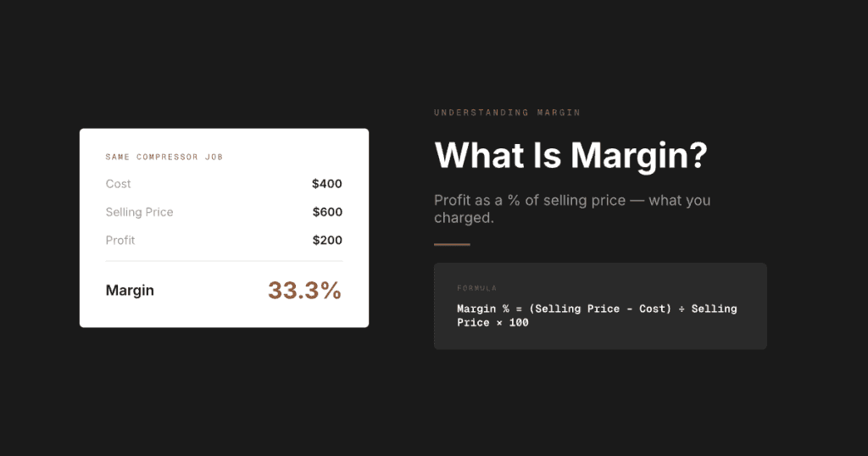Click "Price × 100" on the formula's second line
The width and height of the screenshot is (868, 456).
tap(492, 323)
